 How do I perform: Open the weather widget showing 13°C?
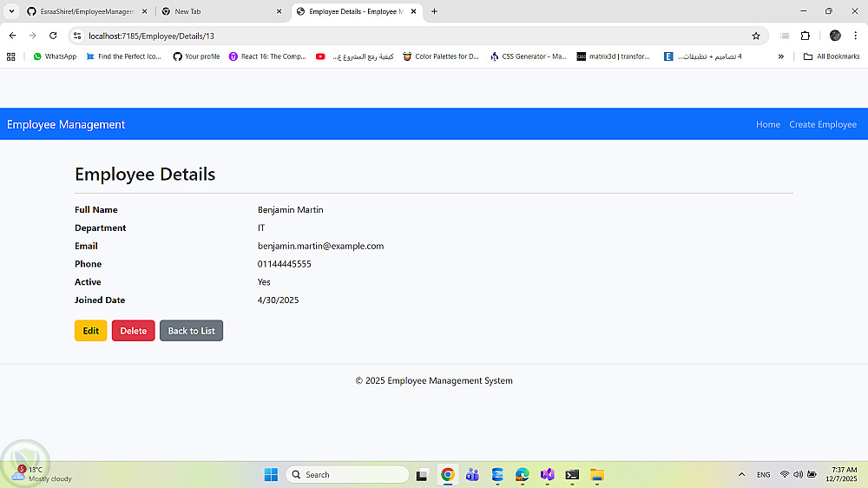pyautogui.click(x=42, y=474)
